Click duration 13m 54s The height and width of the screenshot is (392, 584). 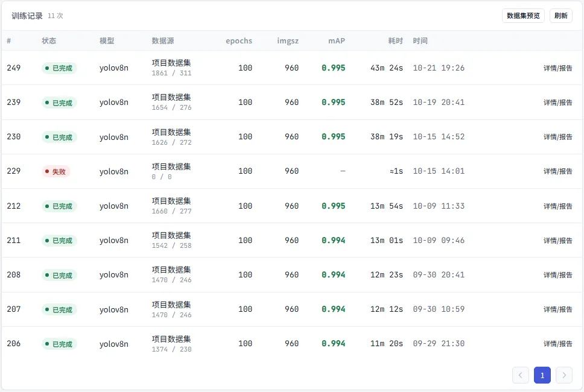(x=387, y=206)
